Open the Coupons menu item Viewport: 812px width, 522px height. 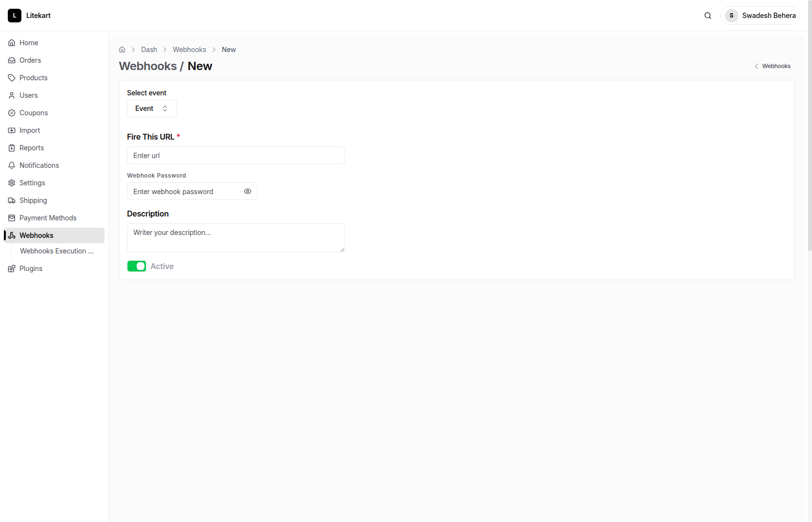click(x=54, y=113)
